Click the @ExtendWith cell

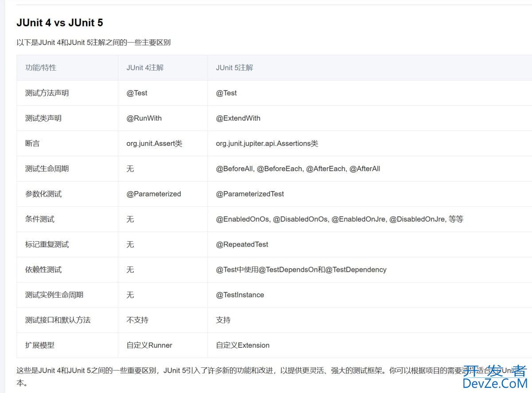(238, 118)
